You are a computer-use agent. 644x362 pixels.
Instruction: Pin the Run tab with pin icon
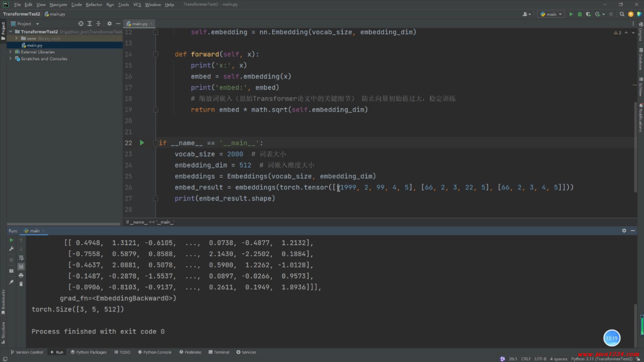pos(11,282)
